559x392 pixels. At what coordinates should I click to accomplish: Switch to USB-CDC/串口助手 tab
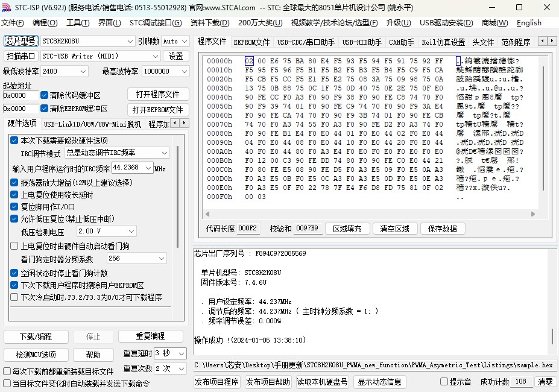point(306,42)
